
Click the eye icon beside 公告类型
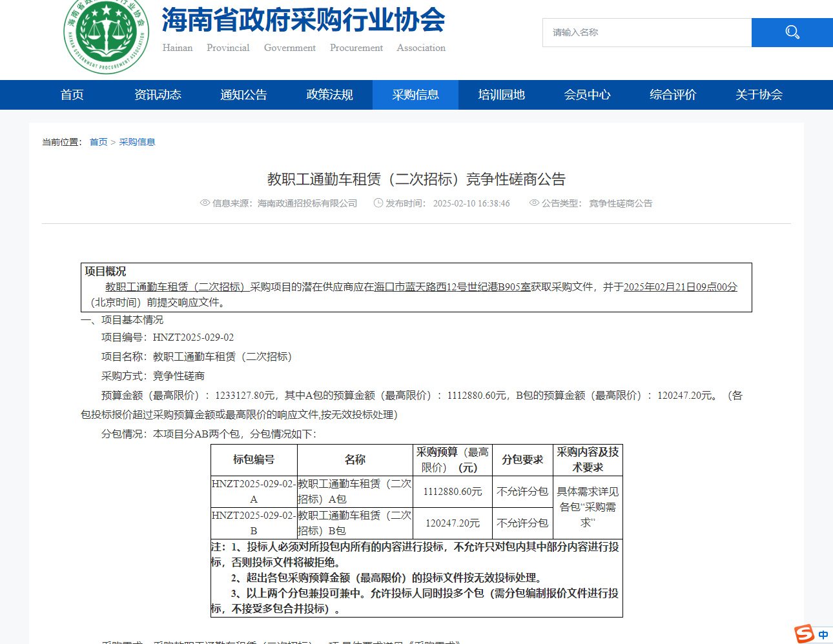(x=534, y=203)
